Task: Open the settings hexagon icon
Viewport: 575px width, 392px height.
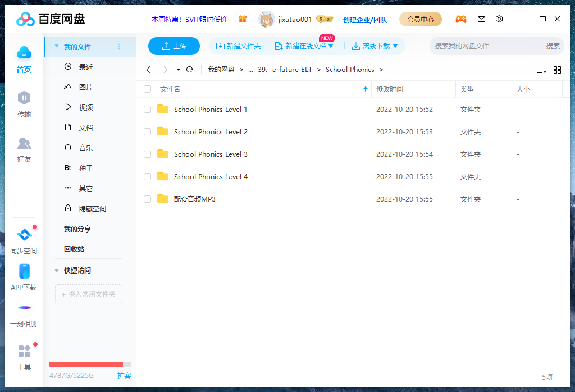Action: (499, 19)
